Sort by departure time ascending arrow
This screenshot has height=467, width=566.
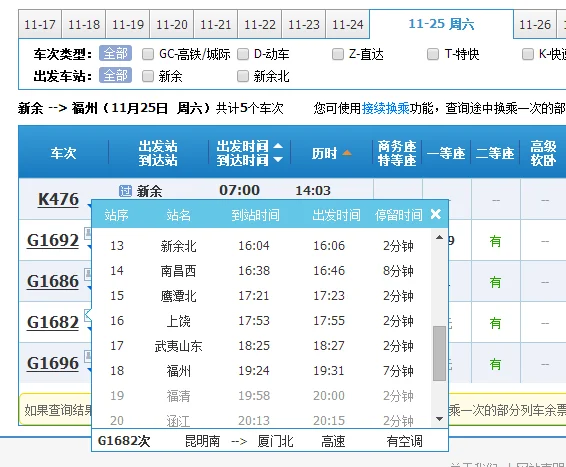[278, 146]
